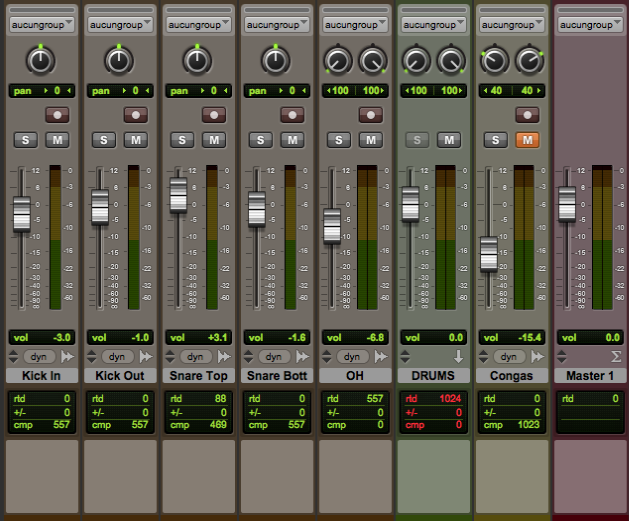This screenshot has height=521, width=629.
Task: Click the Snare Top +/- delay offset field
Action: tap(198, 412)
